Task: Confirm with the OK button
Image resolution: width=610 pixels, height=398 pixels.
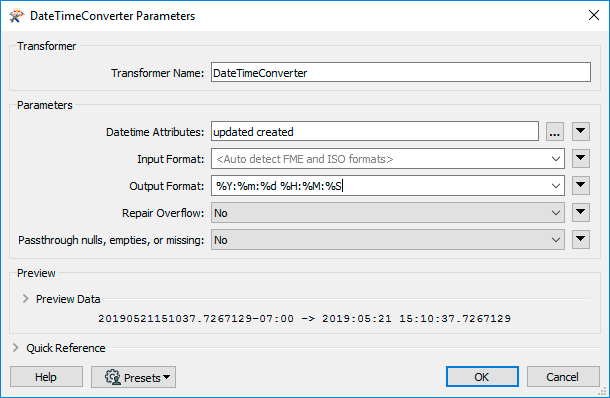Action: tap(482, 377)
